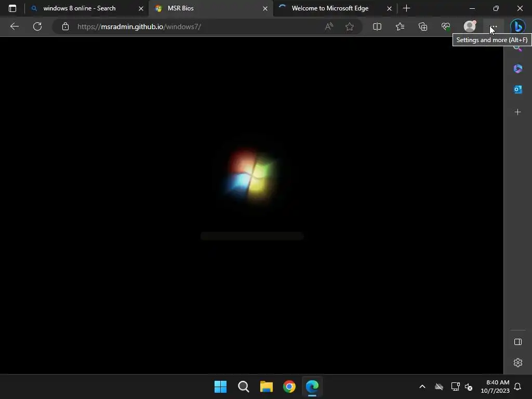This screenshot has height=399, width=532.
Task: Restore down the Edge window
Action: click(x=496, y=8)
